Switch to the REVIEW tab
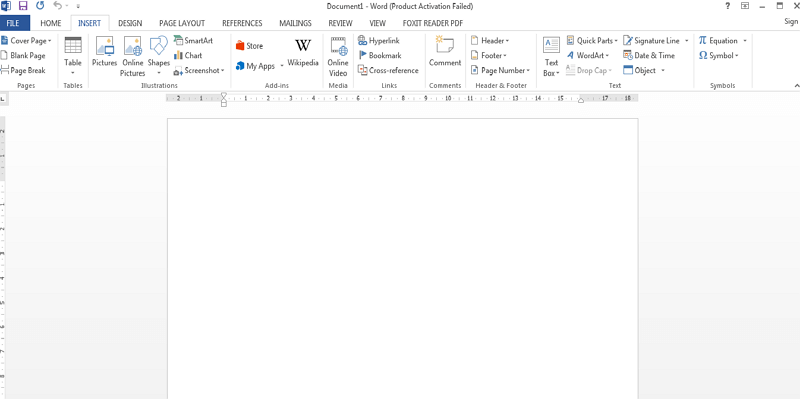The image size is (800, 399). pos(340,23)
